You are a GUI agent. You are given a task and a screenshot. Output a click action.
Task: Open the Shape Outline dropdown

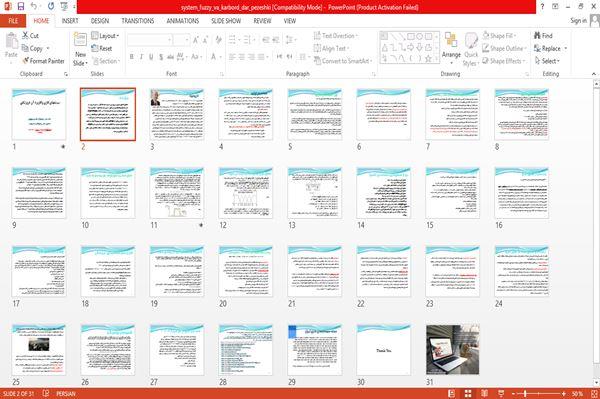(x=504, y=48)
